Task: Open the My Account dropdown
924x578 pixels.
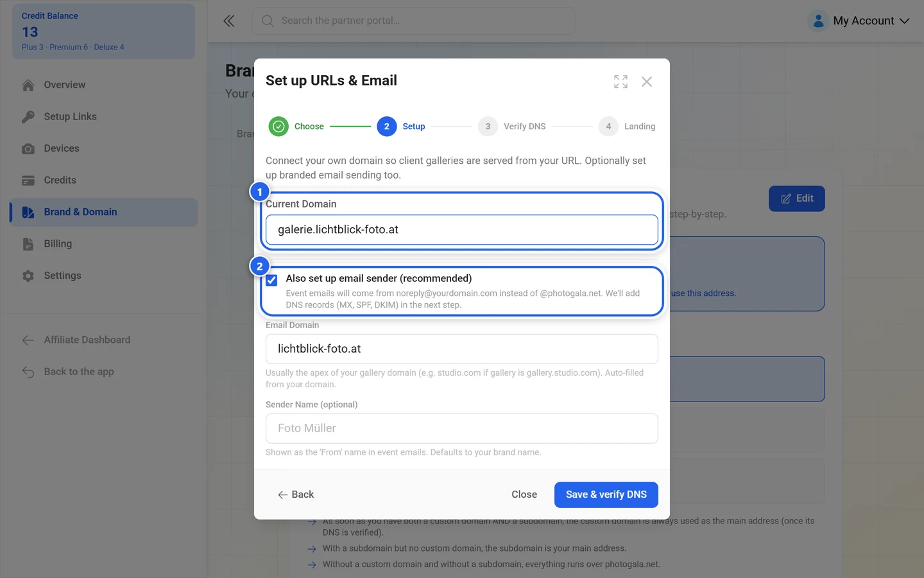Action: (x=859, y=21)
